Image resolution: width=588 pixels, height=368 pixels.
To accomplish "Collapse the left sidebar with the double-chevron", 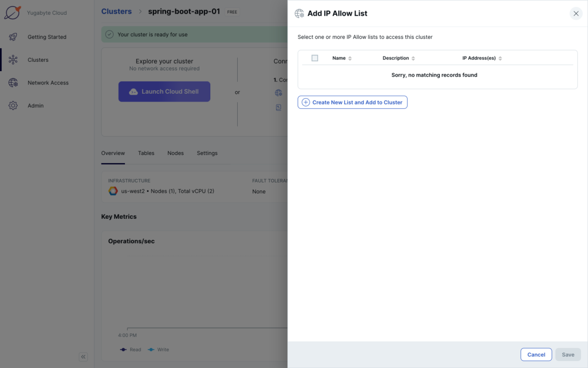I will coord(83,357).
